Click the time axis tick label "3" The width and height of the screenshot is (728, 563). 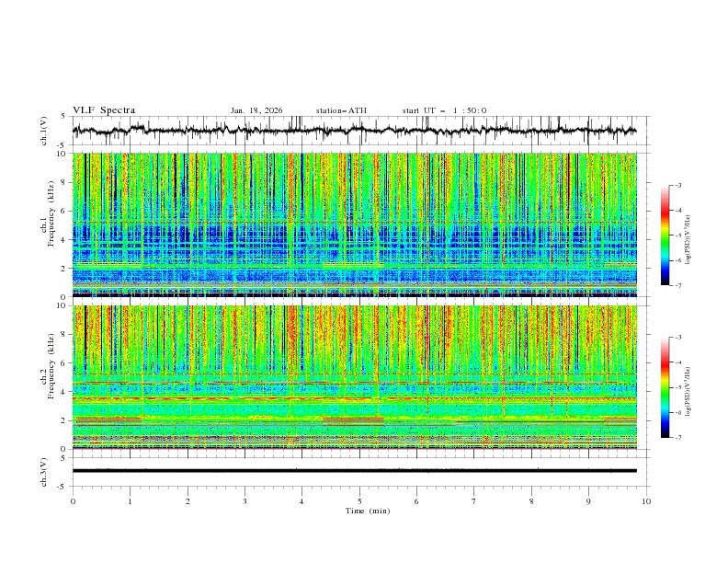point(245,501)
